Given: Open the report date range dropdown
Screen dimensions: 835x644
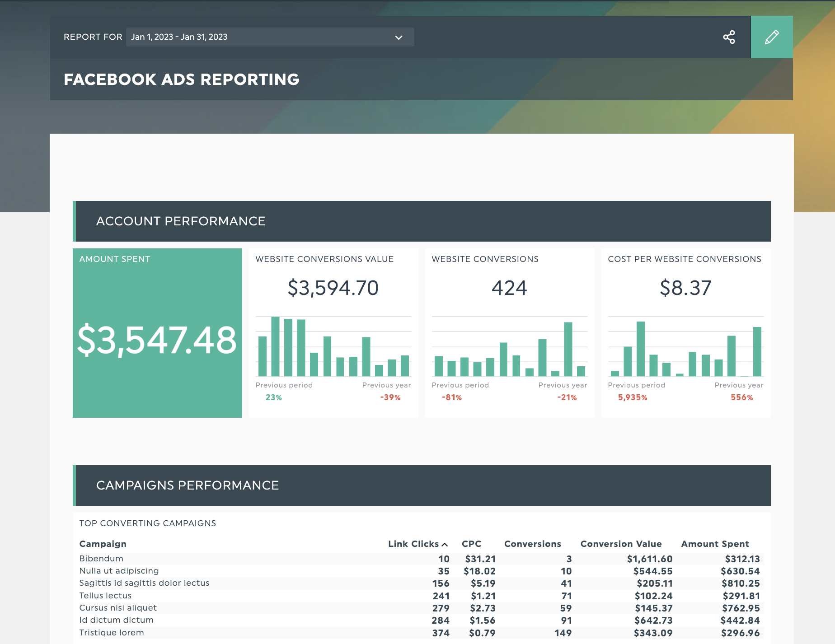Looking at the screenshot, I should 269,37.
